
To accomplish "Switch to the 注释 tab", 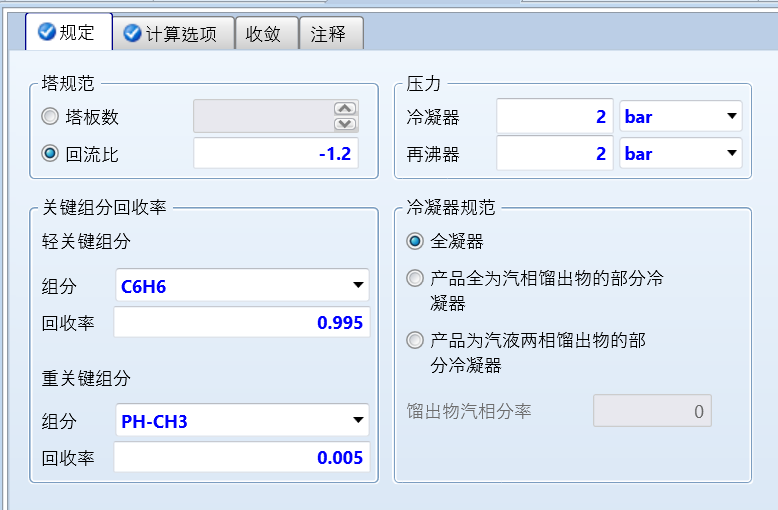I will click(x=328, y=33).
